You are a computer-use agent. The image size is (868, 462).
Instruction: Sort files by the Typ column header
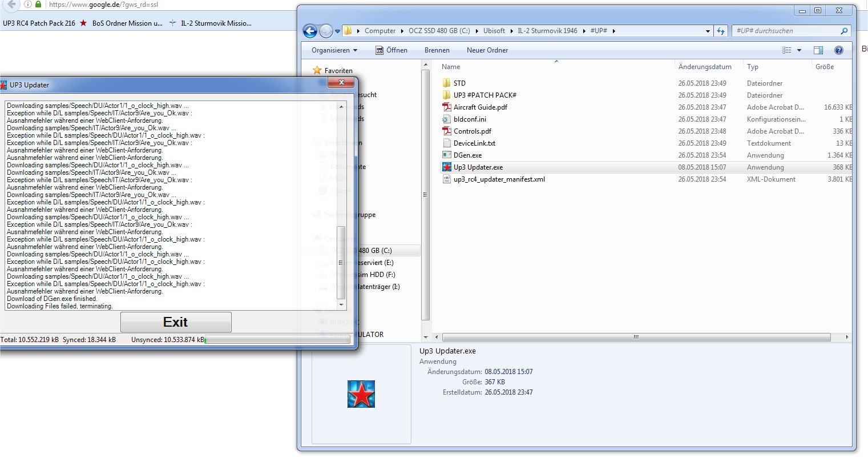(777, 67)
